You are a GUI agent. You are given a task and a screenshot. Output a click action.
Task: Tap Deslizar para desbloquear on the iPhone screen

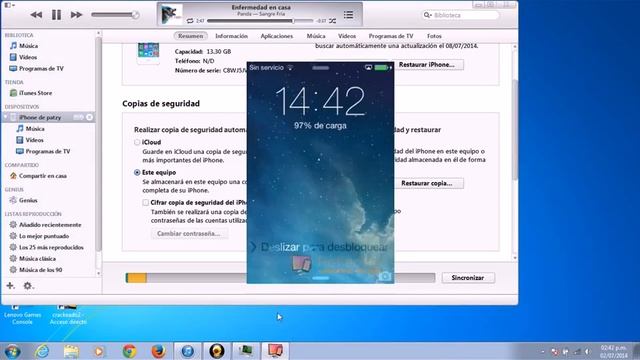(x=324, y=247)
